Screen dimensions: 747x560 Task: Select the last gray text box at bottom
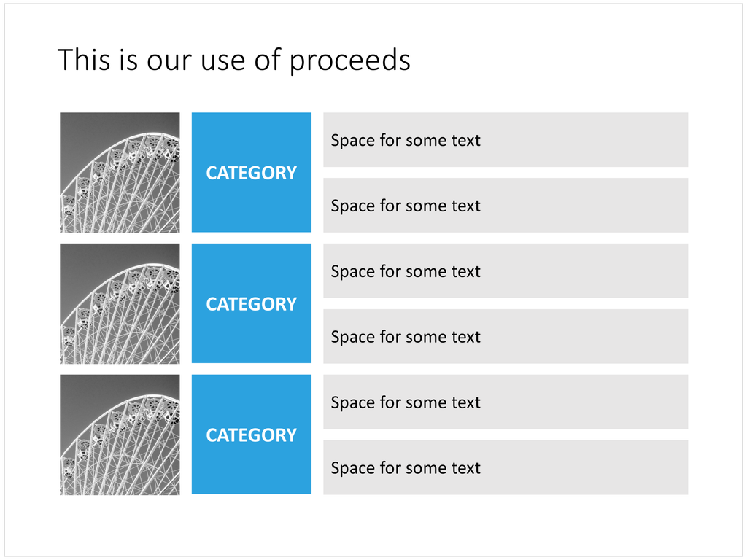506,467
